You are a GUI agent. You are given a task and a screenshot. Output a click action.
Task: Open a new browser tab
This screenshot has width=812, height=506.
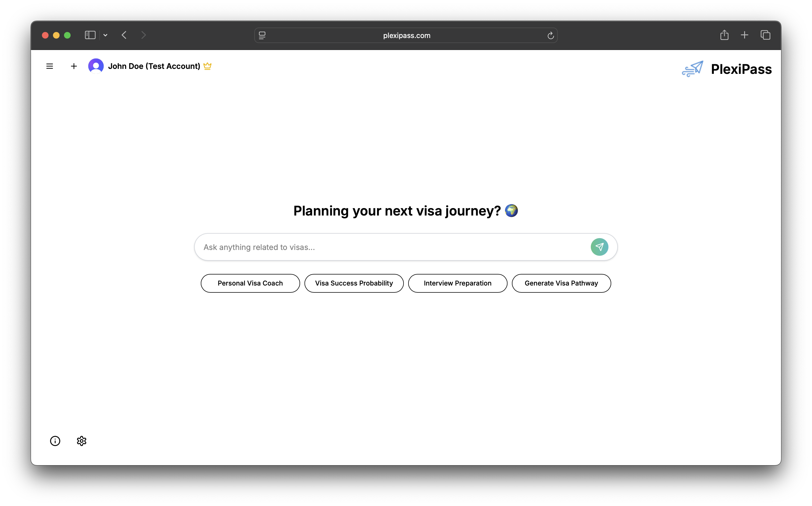(x=744, y=35)
